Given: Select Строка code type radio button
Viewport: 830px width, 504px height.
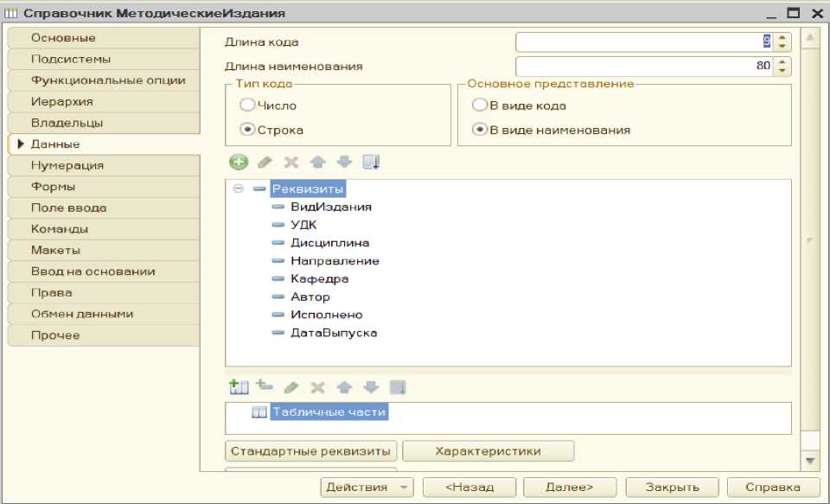Looking at the screenshot, I should pyautogui.click(x=247, y=129).
